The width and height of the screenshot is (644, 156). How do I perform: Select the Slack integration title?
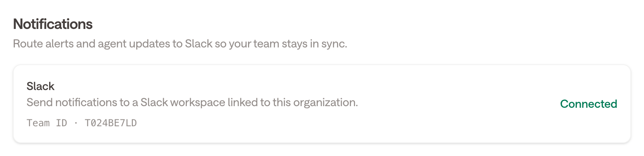coord(40,86)
